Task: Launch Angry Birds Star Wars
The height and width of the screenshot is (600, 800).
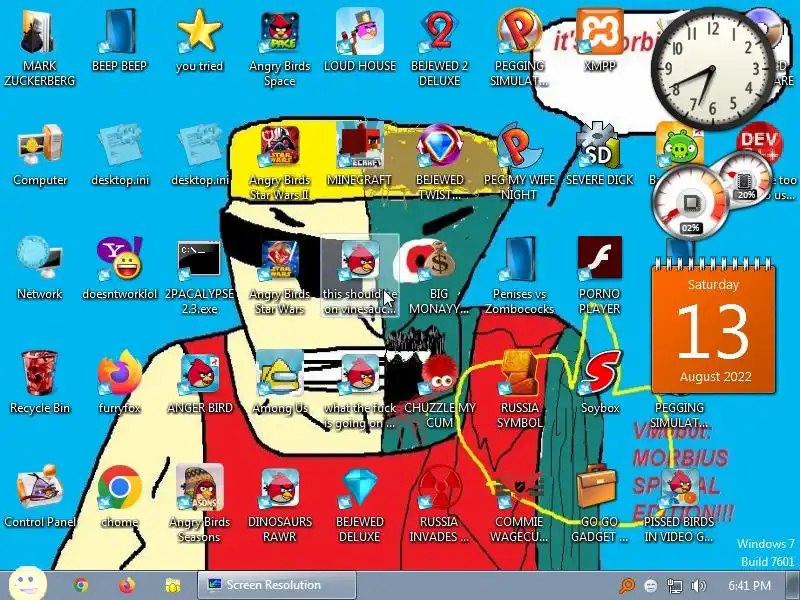Action: [280, 276]
